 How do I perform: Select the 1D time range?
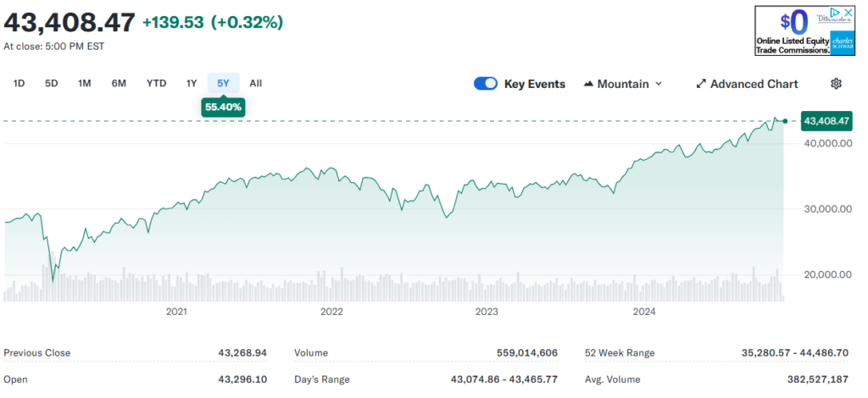click(19, 83)
